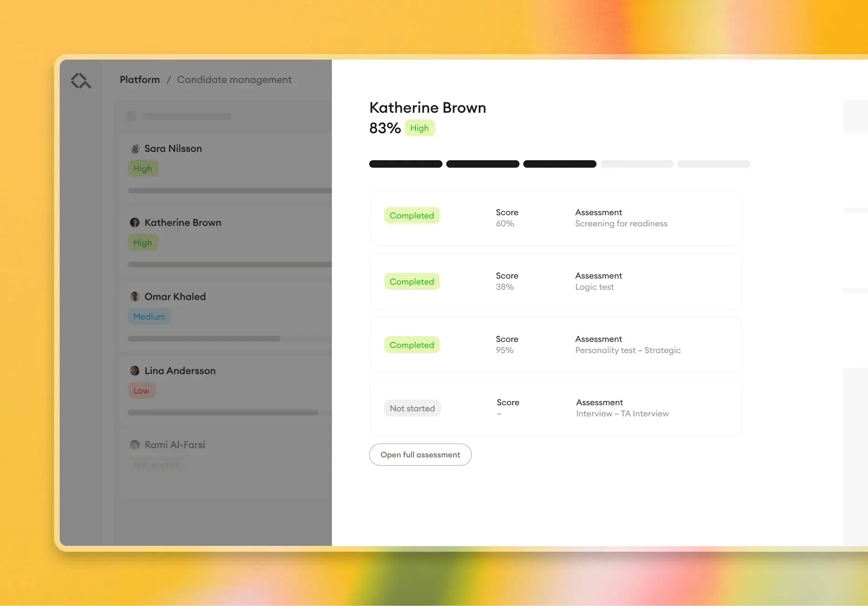Click Katherine Brown's avatar
The image size is (868, 606).
pos(135,223)
